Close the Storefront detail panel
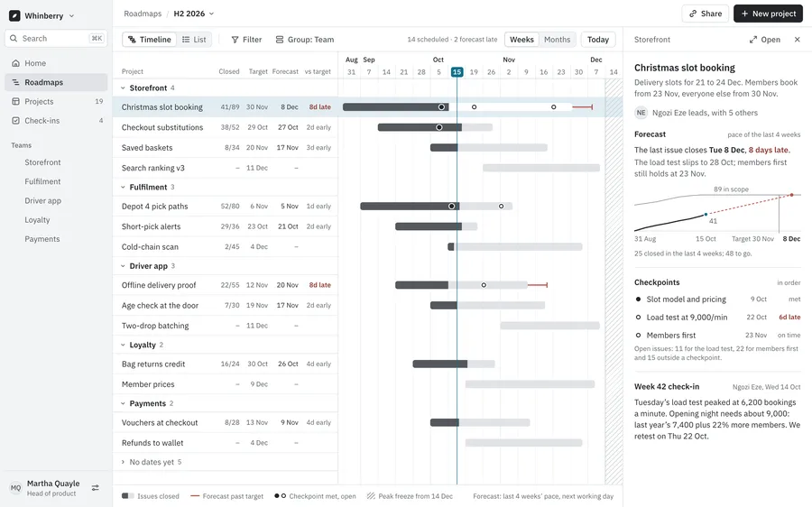 [797, 40]
